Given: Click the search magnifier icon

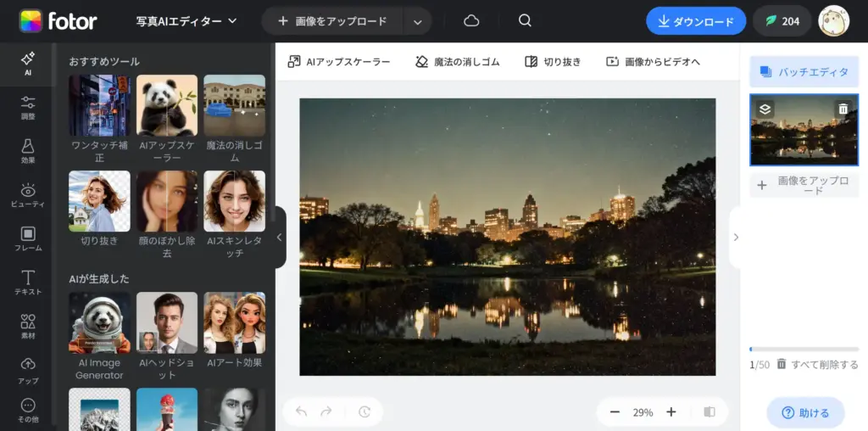Looking at the screenshot, I should click(525, 21).
